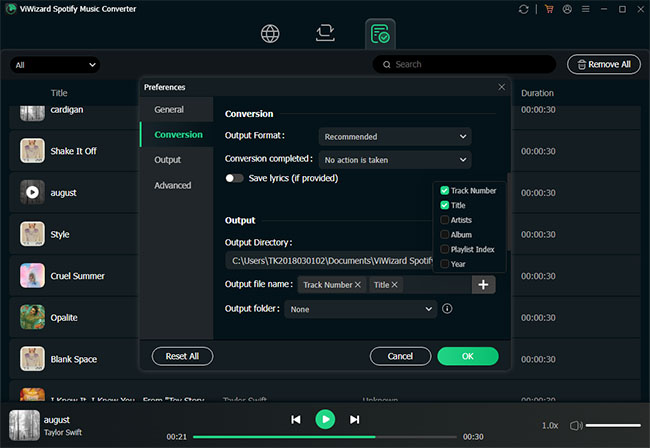The height and width of the screenshot is (448, 650).
Task: Select the Opalite track title
Action: point(64,317)
